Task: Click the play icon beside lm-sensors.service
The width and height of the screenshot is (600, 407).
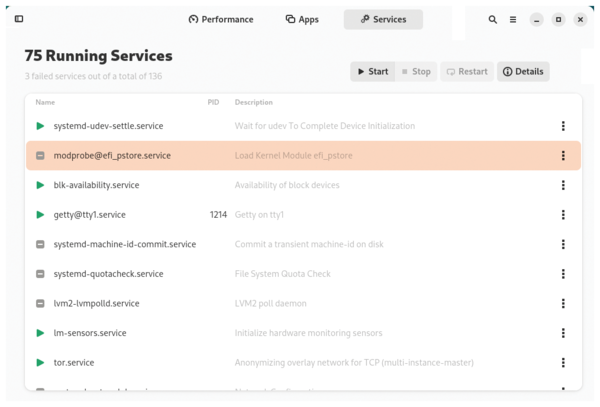Action: (40, 333)
